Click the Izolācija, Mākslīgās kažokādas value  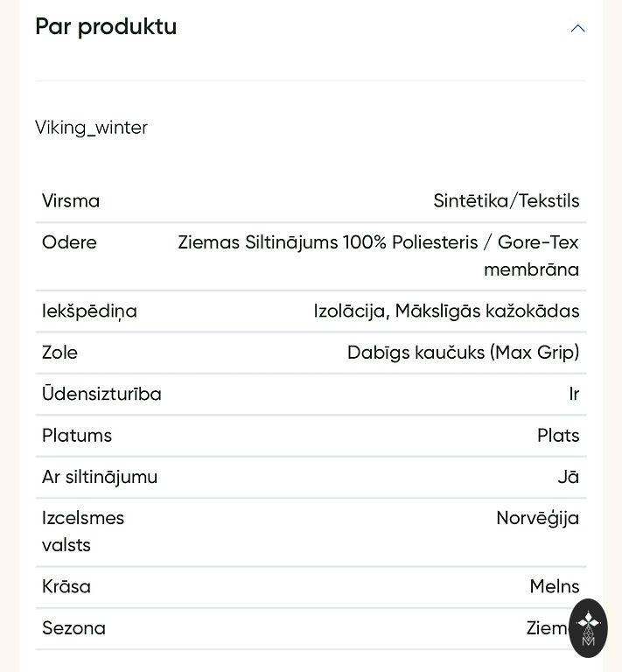446,311
